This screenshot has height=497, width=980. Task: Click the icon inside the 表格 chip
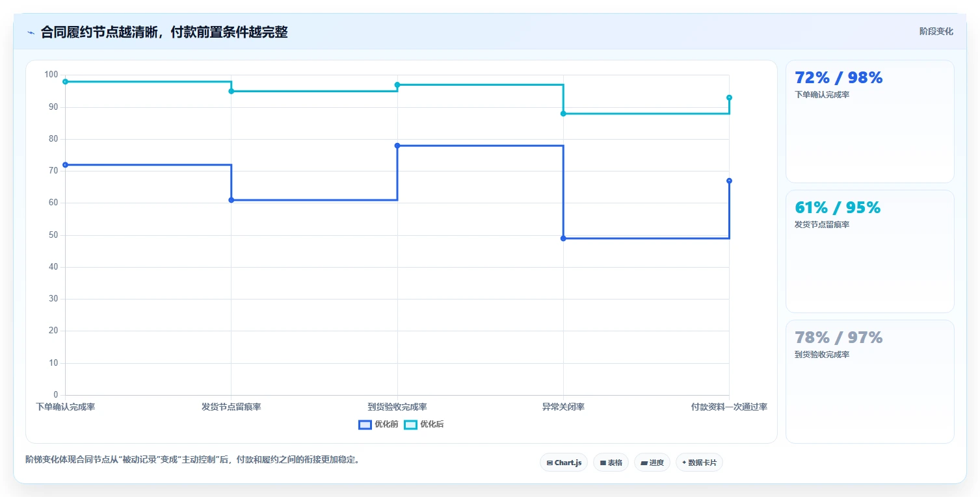pyautogui.click(x=603, y=463)
